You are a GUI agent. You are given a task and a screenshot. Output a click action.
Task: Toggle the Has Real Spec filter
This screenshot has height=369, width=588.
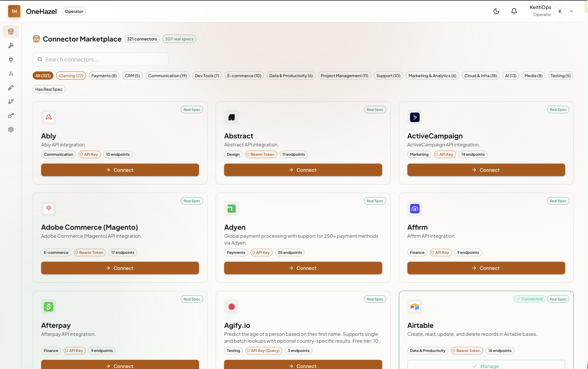49,89
